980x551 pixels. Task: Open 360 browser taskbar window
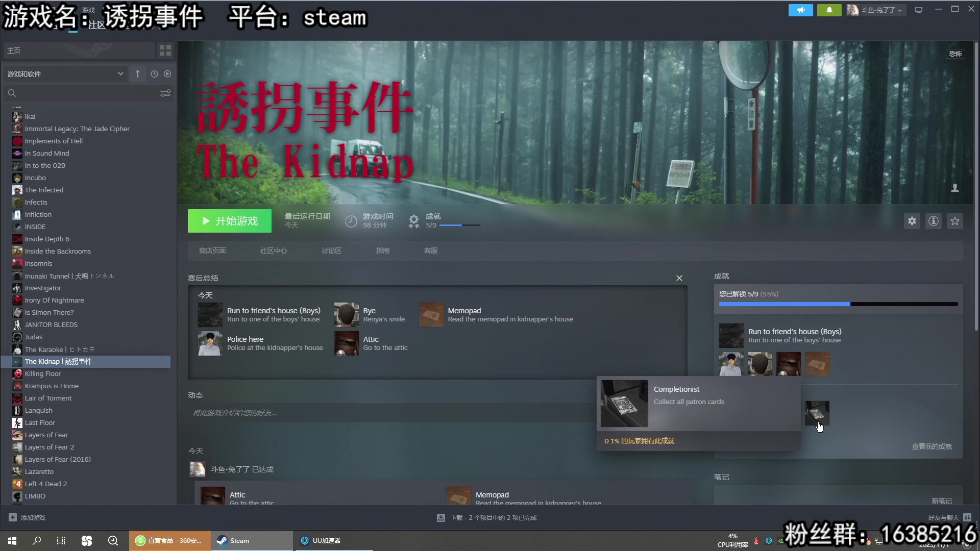coord(170,541)
